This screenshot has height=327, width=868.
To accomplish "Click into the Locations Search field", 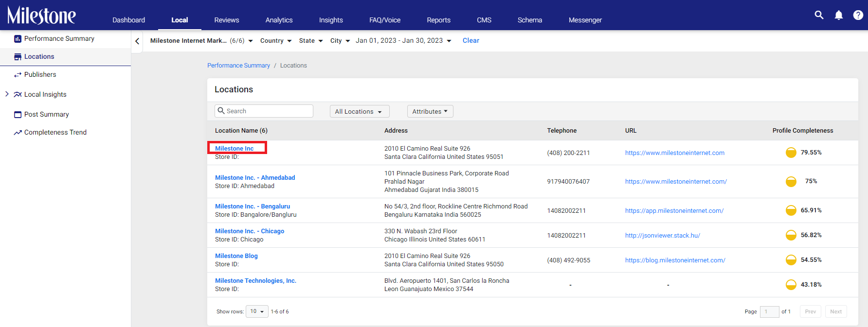I will pyautogui.click(x=264, y=111).
